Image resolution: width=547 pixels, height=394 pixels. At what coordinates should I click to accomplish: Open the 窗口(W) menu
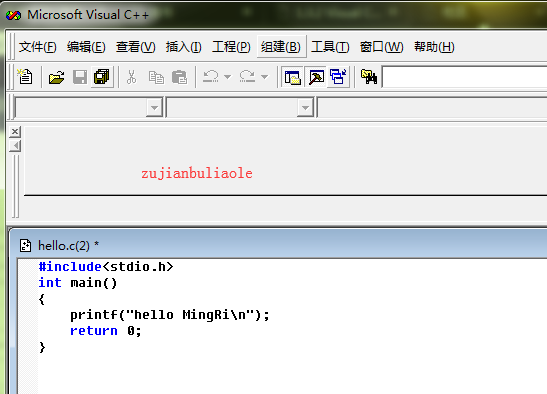pyautogui.click(x=381, y=47)
